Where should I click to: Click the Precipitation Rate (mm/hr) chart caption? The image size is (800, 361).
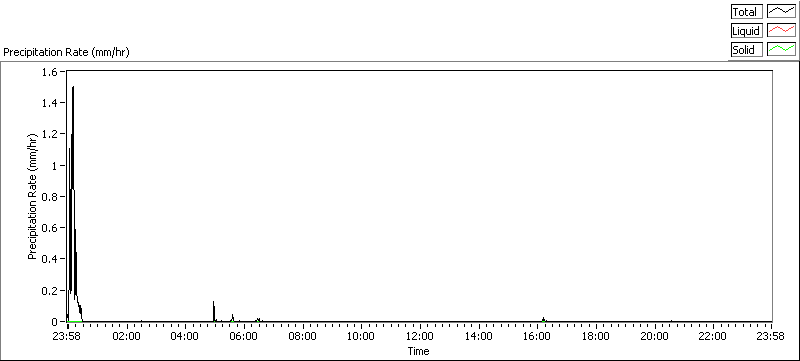(67, 52)
